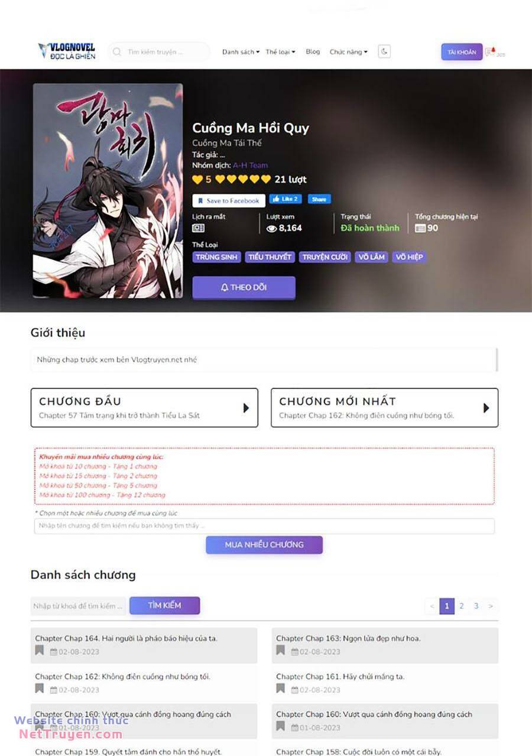Click the VlogNovel logo
The image size is (532, 756).
(67, 51)
